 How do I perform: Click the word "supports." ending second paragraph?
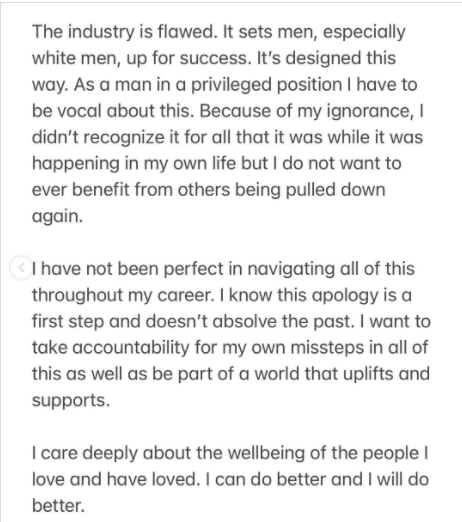[71, 400]
